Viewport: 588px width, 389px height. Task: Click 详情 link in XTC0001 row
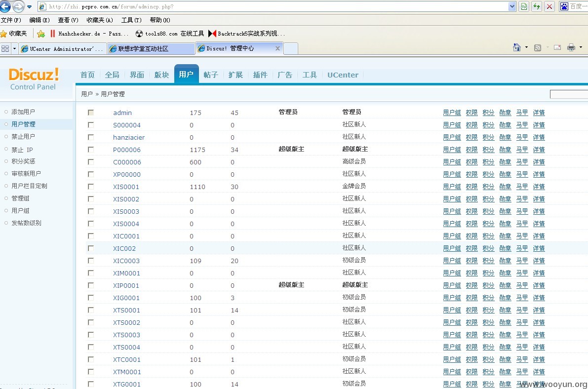539,359
